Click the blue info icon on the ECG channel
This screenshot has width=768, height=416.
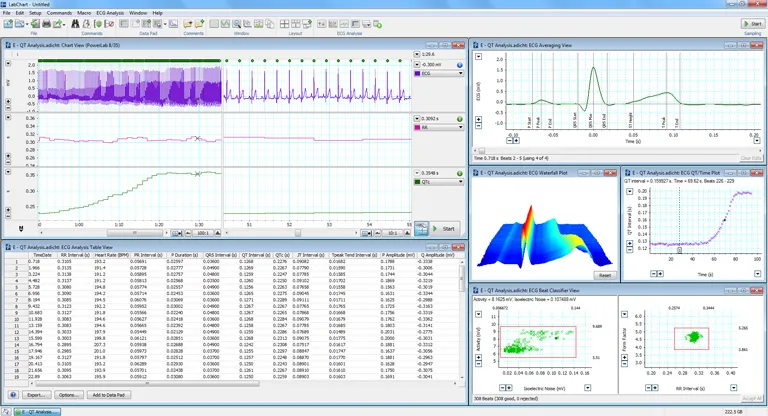point(459,65)
